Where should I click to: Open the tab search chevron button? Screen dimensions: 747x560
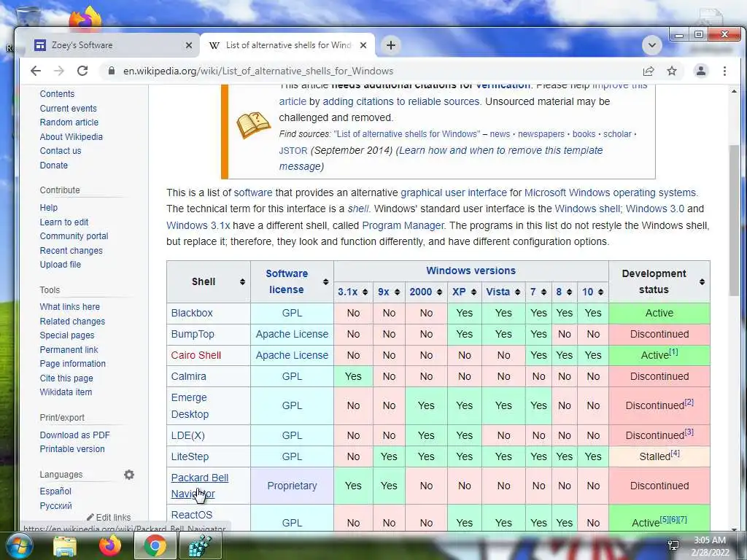(651, 45)
